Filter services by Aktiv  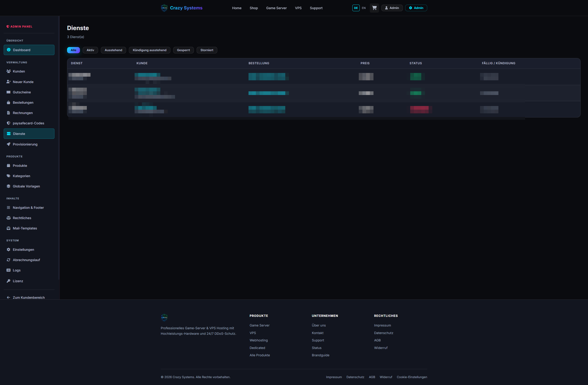pos(90,50)
